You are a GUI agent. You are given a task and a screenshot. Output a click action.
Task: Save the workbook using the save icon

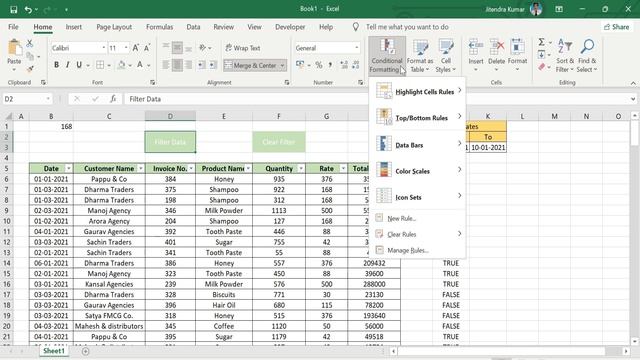[13, 9]
